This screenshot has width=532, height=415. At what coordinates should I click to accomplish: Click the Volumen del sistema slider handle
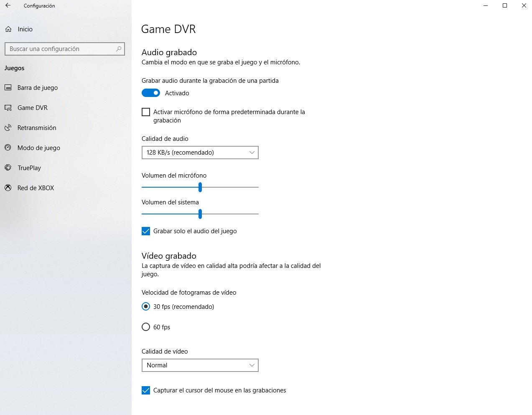click(x=200, y=214)
